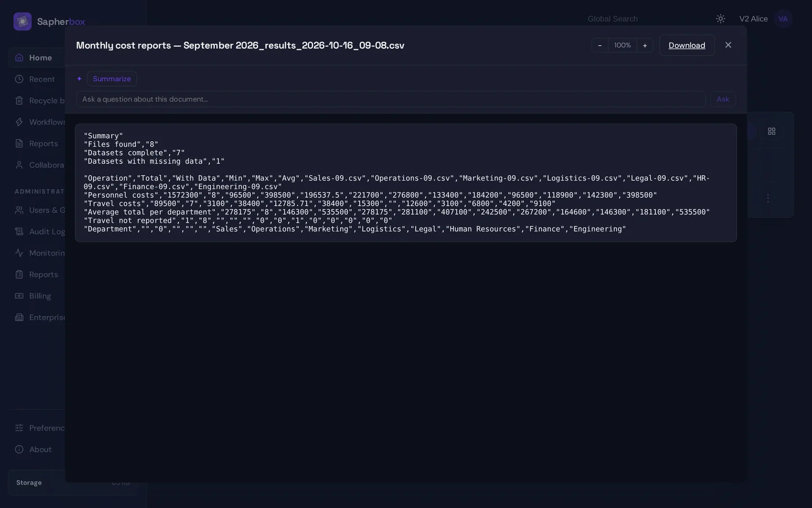Click the Ask button

(x=723, y=99)
